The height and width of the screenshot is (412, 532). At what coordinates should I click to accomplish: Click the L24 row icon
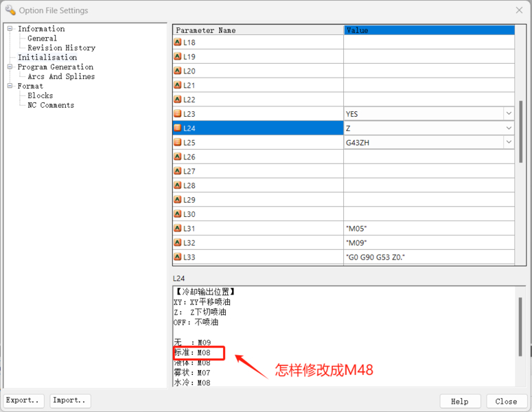[178, 128]
